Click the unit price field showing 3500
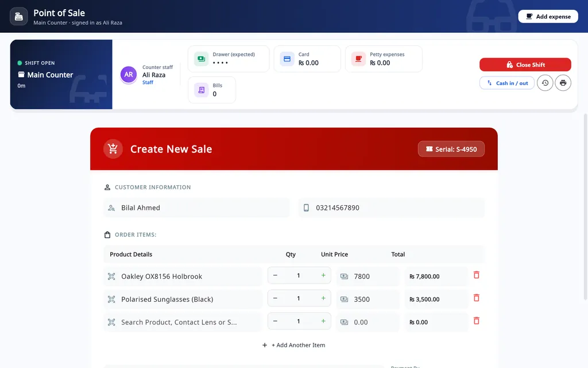588x368 pixels. point(367,299)
